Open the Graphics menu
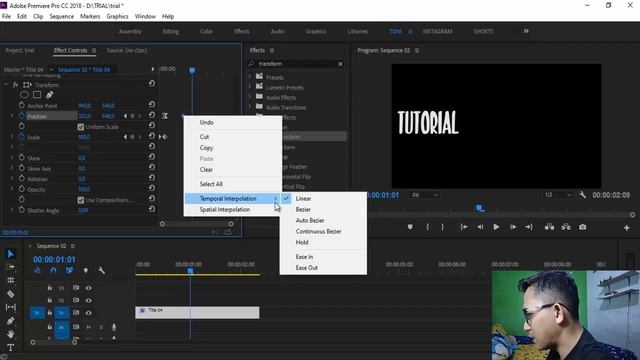The width and height of the screenshot is (640, 360). click(x=117, y=16)
